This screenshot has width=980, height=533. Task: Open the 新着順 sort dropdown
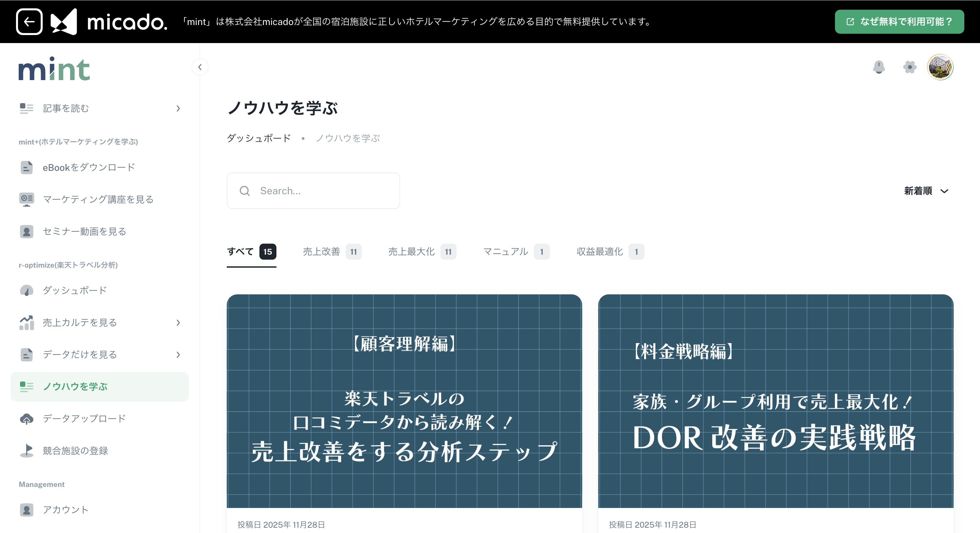(x=926, y=191)
